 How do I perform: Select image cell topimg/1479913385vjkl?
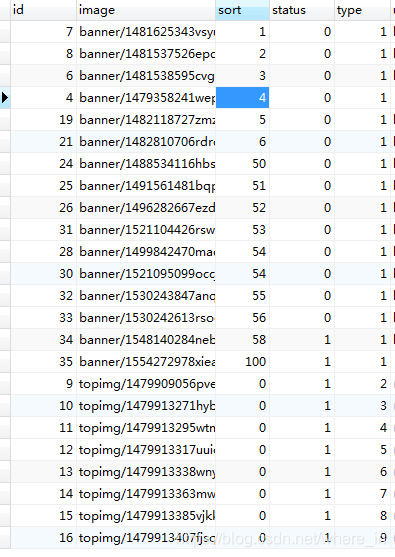[x=146, y=516]
